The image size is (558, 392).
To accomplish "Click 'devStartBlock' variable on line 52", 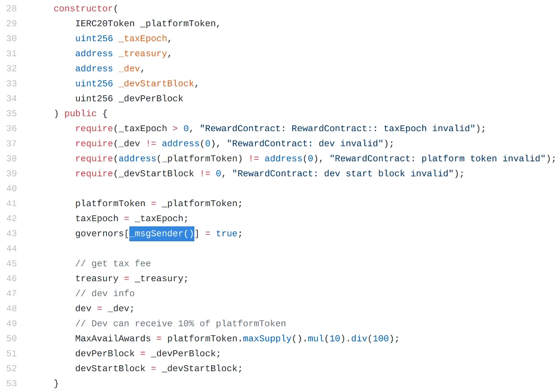I will coord(110,368).
